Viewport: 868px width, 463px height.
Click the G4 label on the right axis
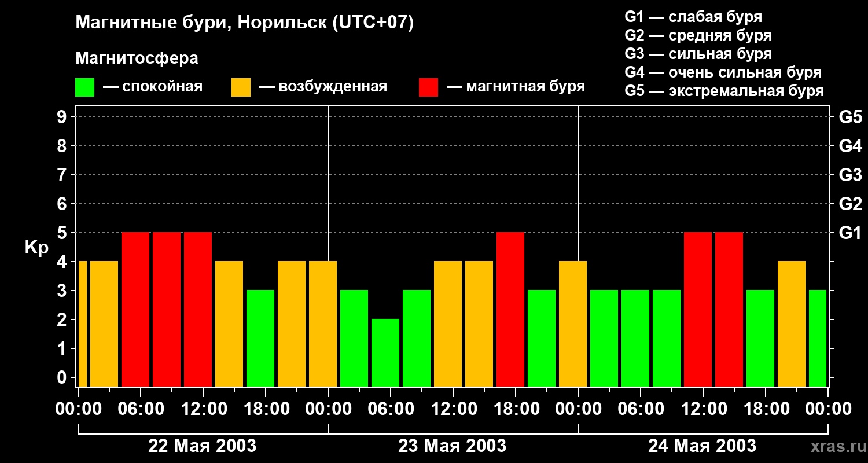850,146
